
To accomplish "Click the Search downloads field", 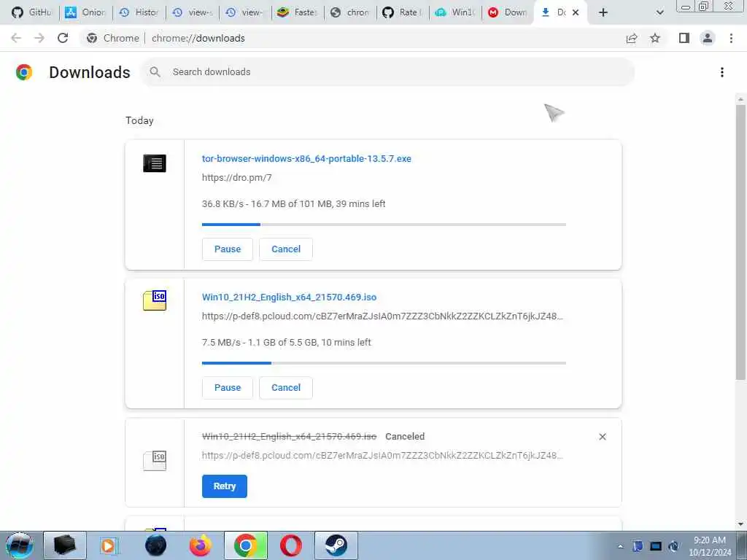I will click(387, 72).
